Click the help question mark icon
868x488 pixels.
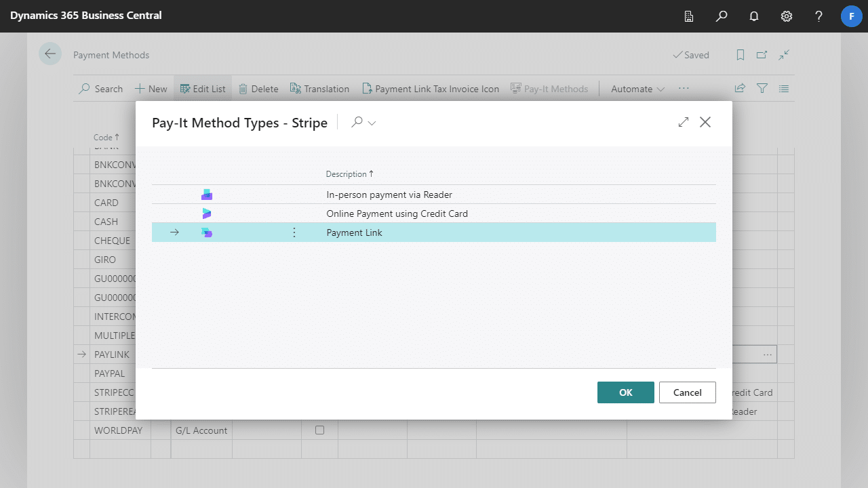click(x=819, y=16)
